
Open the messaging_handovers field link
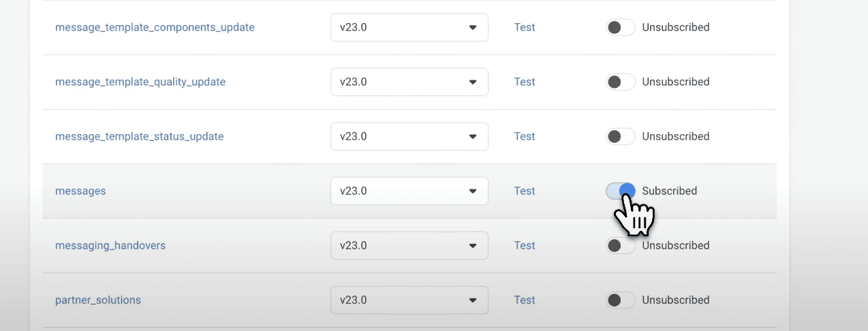pyautogui.click(x=110, y=245)
